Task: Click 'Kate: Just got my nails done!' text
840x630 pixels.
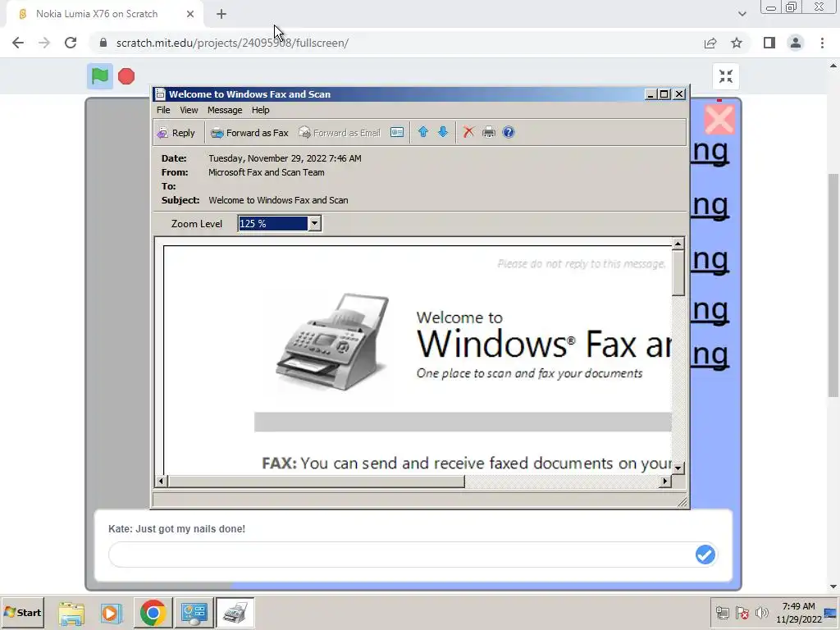Action: click(x=177, y=529)
